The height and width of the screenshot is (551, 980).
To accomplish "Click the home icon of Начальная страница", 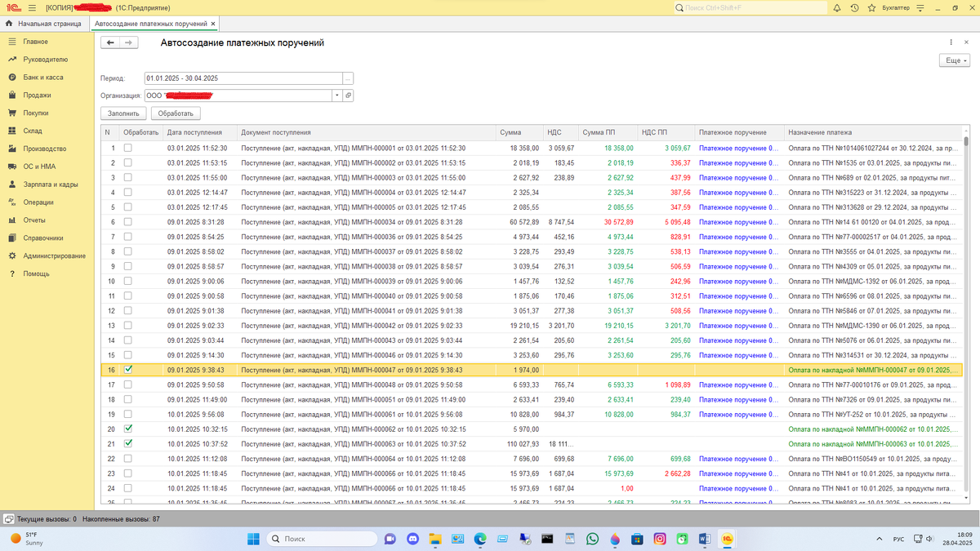I will pyautogui.click(x=8, y=24).
